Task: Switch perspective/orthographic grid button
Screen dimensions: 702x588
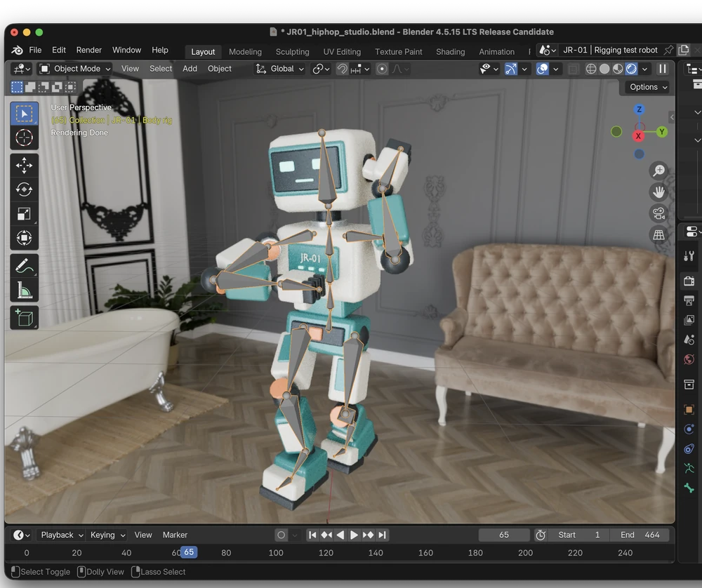Action: pos(658,235)
